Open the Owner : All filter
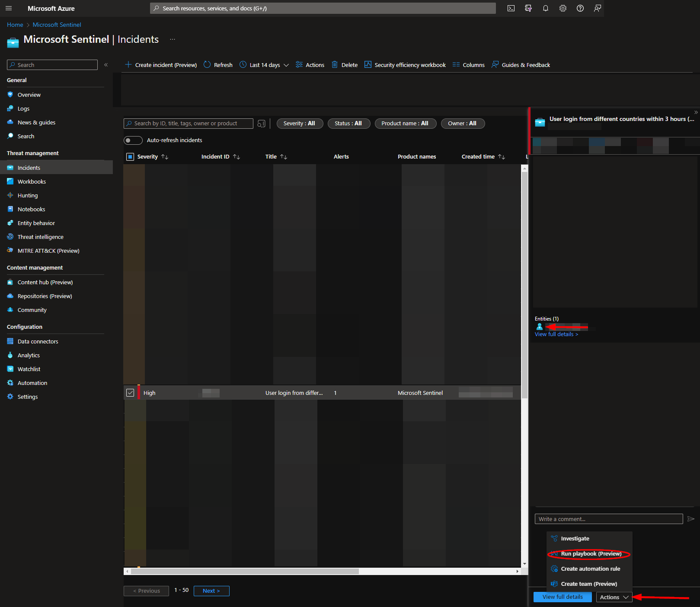Viewport: 700px width, 607px height. (463, 124)
